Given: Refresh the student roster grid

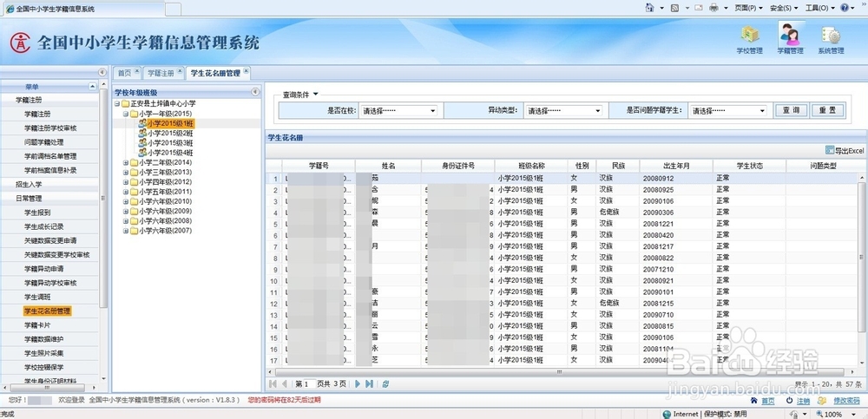Looking at the screenshot, I should pos(385,383).
